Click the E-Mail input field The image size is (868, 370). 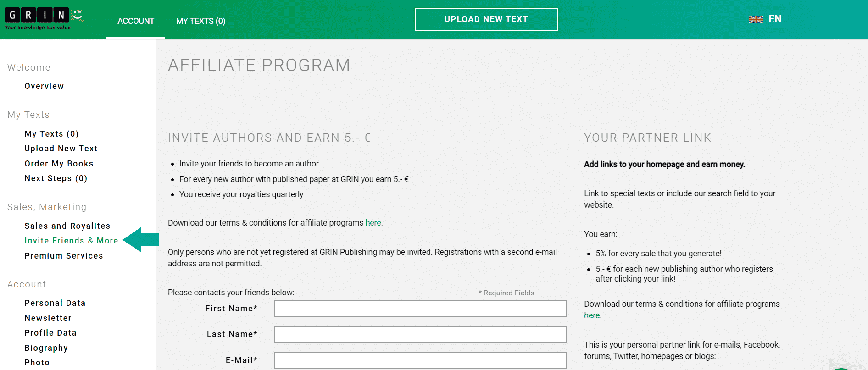[420, 360]
